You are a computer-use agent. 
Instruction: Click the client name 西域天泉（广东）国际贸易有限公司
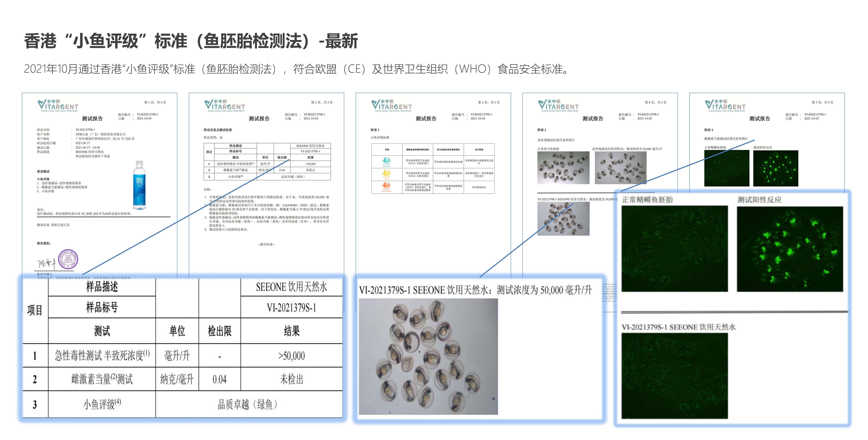[100, 134]
